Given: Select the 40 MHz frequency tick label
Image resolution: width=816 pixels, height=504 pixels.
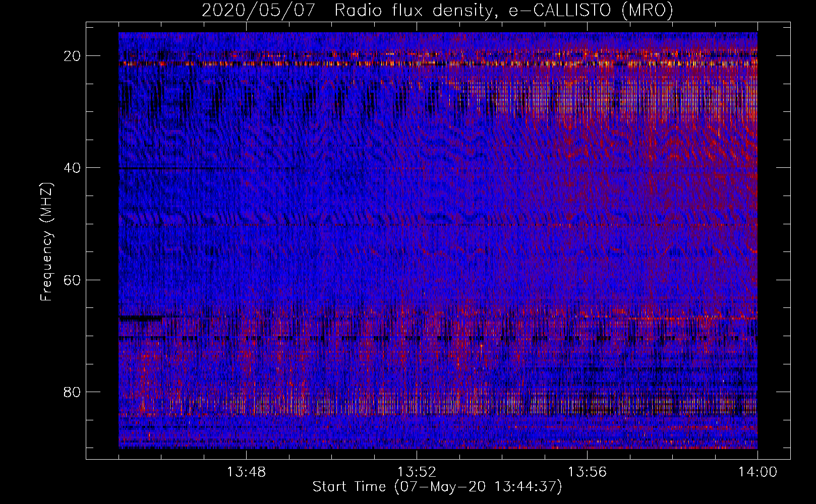Looking at the screenshot, I should click(x=73, y=168).
